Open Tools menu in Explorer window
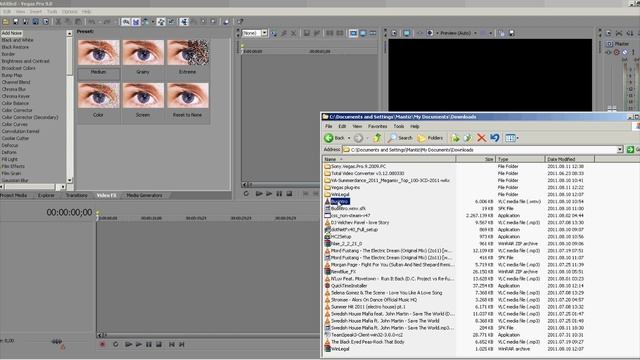640x360 pixels. tap(399, 127)
